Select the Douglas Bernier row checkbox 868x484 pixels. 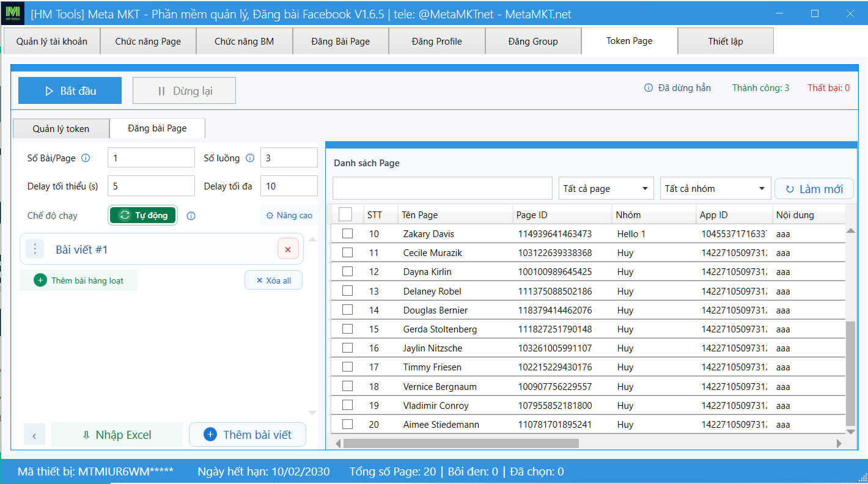(x=347, y=310)
